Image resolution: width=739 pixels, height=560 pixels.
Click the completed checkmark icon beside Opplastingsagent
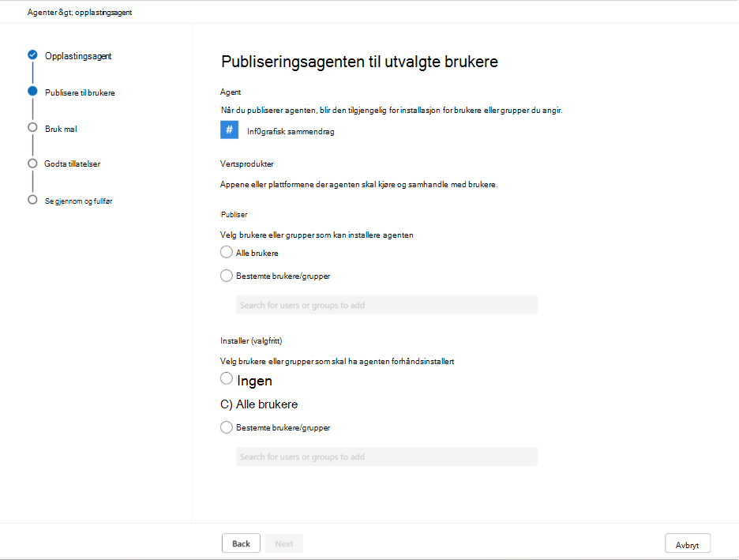pos(32,55)
